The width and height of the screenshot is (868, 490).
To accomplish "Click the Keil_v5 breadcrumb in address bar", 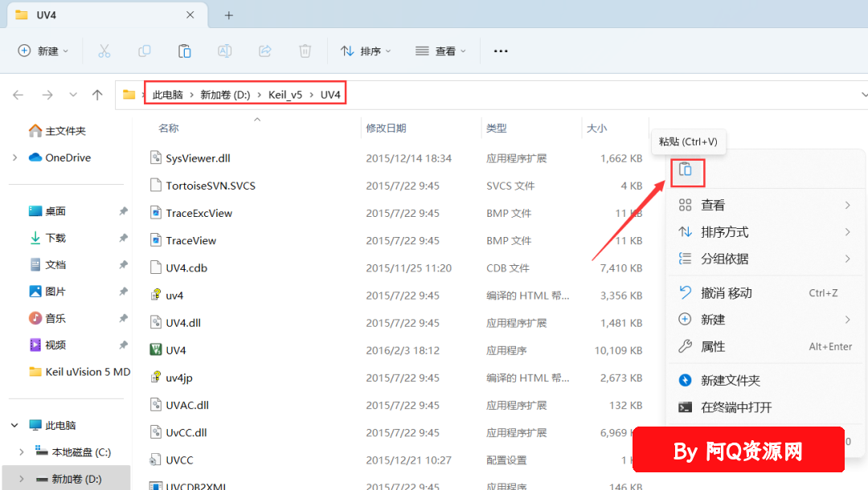I will point(285,95).
